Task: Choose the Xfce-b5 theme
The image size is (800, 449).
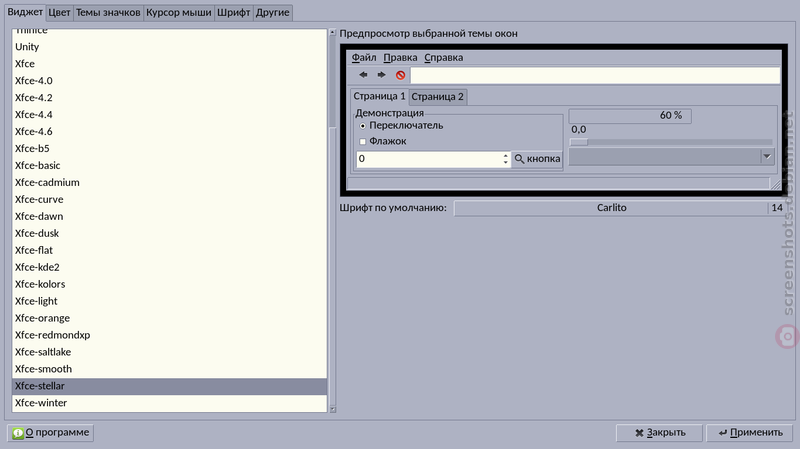Action: click(169, 148)
